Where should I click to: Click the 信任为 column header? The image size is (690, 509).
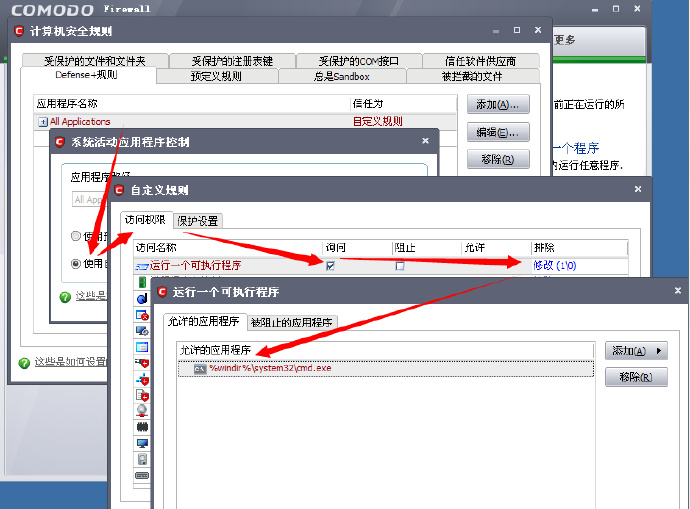point(404,104)
